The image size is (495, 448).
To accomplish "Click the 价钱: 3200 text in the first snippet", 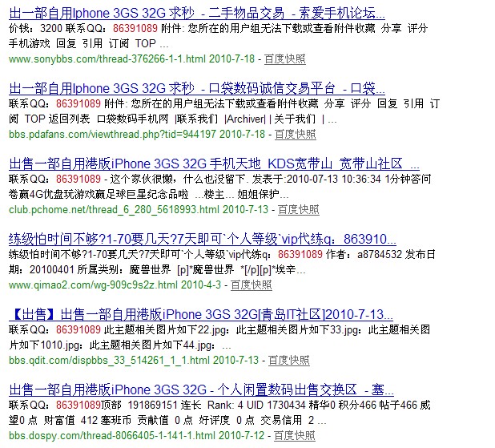I will [35, 28].
